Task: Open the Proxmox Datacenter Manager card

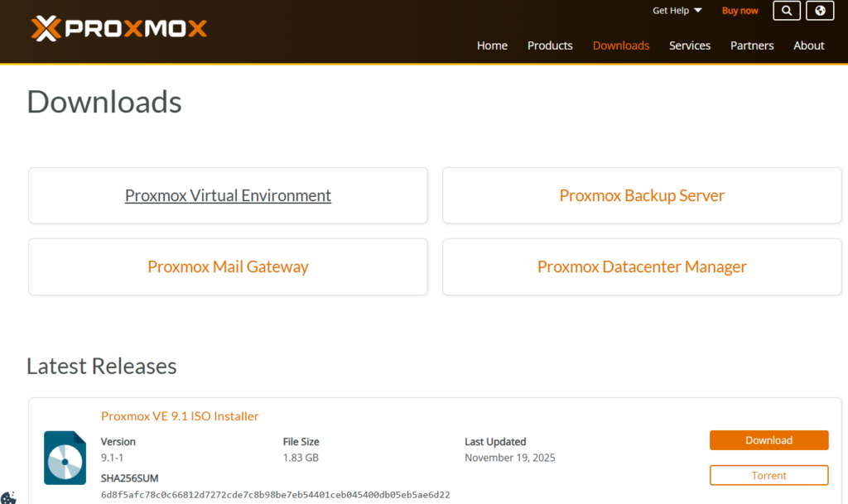Action: point(642,266)
